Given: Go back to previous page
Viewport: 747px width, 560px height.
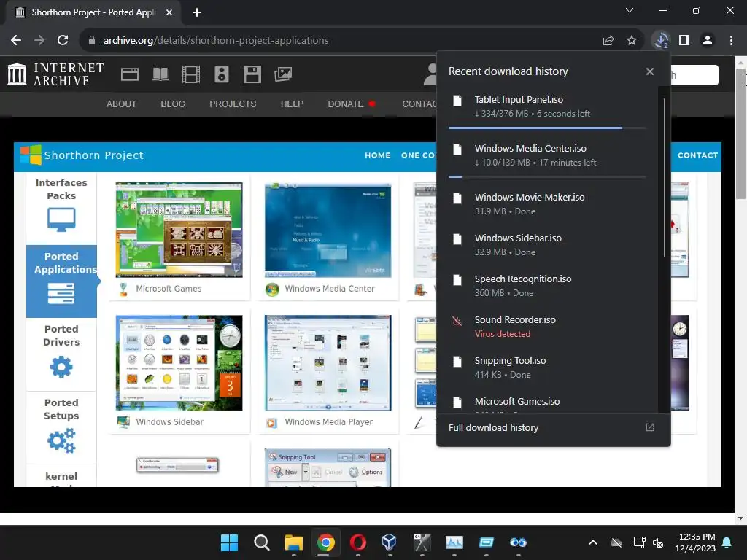Looking at the screenshot, I should [x=16, y=41].
